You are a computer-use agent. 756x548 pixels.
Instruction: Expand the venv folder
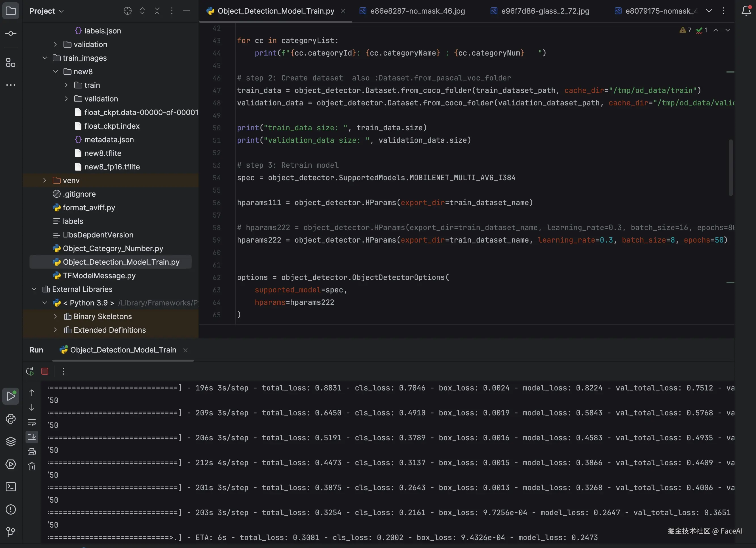pyautogui.click(x=45, y=180)
